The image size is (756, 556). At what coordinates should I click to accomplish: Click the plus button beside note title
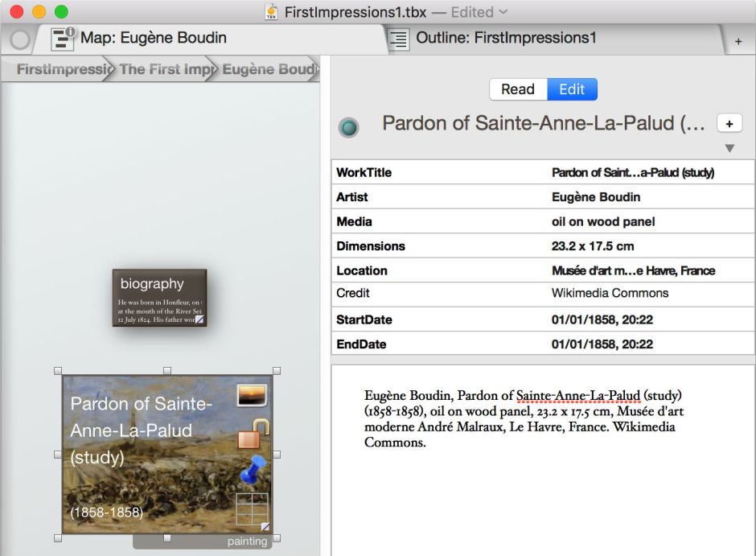pos(729,124)
